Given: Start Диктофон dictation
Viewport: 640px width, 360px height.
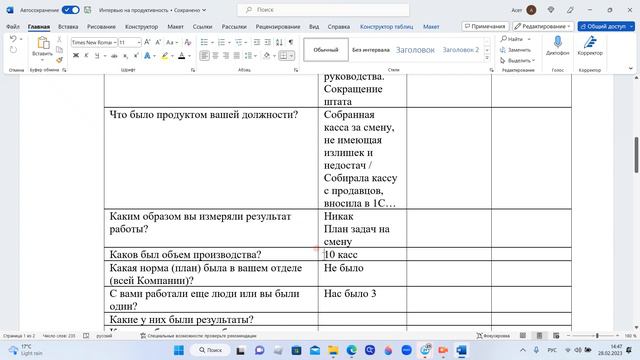Looking at the screenshot, I should (x=558, y=46).
